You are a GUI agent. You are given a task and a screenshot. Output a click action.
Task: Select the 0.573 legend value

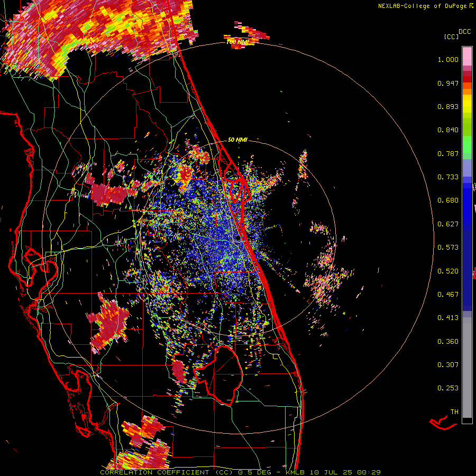448,248
